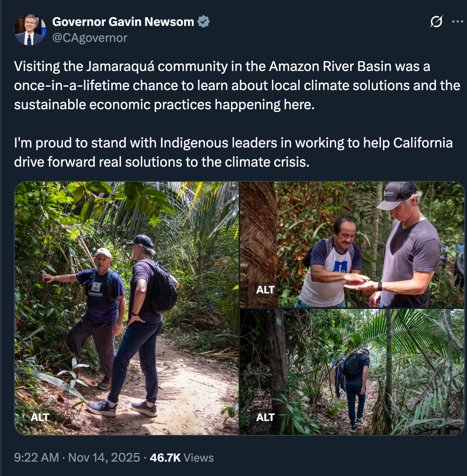Show ALT text for the outstretched hands photo
The height and width of the screenshot is (476, 467).
pyautogui.click(x=265, y=290)
